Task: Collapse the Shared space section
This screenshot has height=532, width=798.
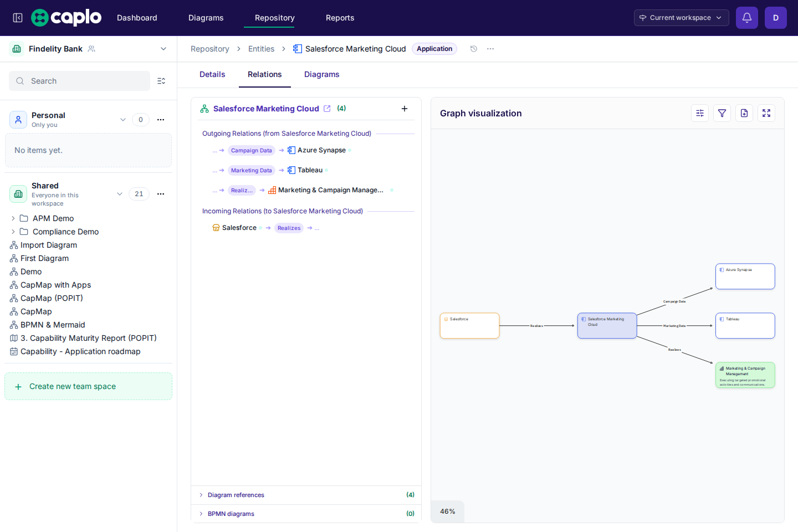Action: [120, 194]
